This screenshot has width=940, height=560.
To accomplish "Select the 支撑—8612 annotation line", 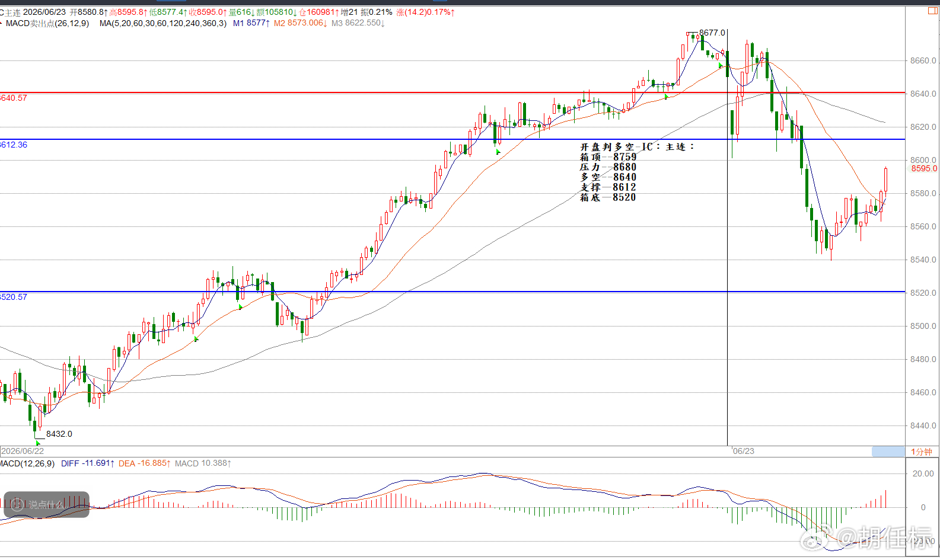I will 608,187.
